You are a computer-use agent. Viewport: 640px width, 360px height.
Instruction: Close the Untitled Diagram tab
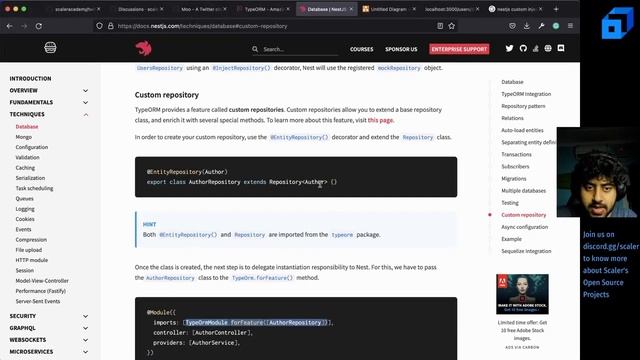[414, 9]
